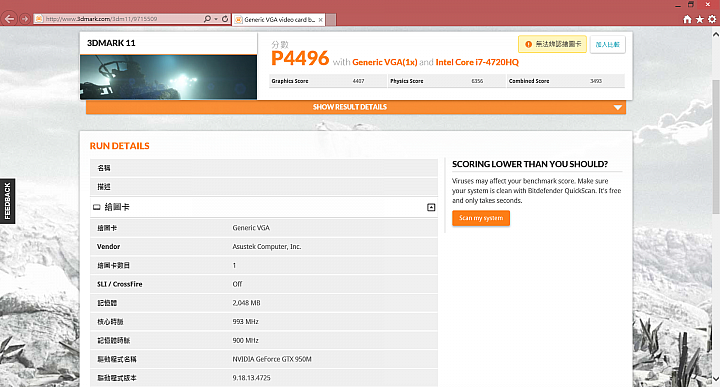Click the scrollbar up arrow
This screenshot has height=387, width=720.
[x=715, y=34]
